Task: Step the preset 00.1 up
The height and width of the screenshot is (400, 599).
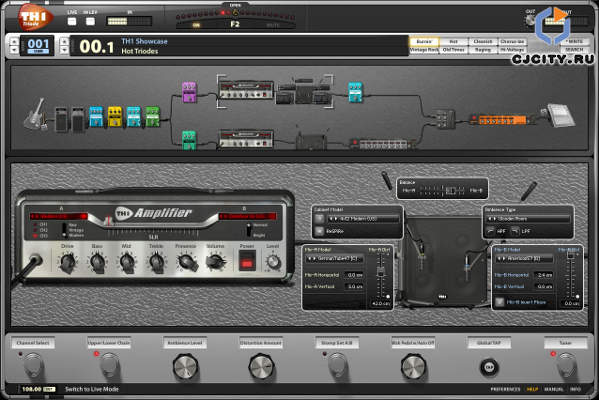Action: tap(64, 41)
